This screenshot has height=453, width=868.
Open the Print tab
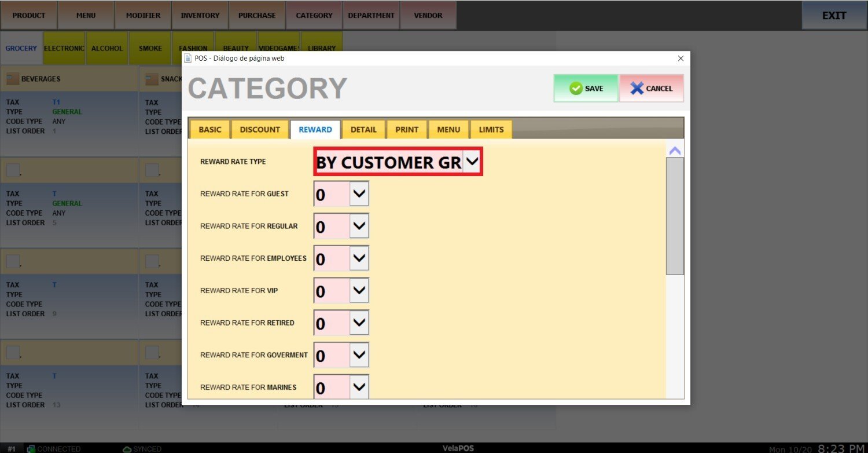click(407, 130)
